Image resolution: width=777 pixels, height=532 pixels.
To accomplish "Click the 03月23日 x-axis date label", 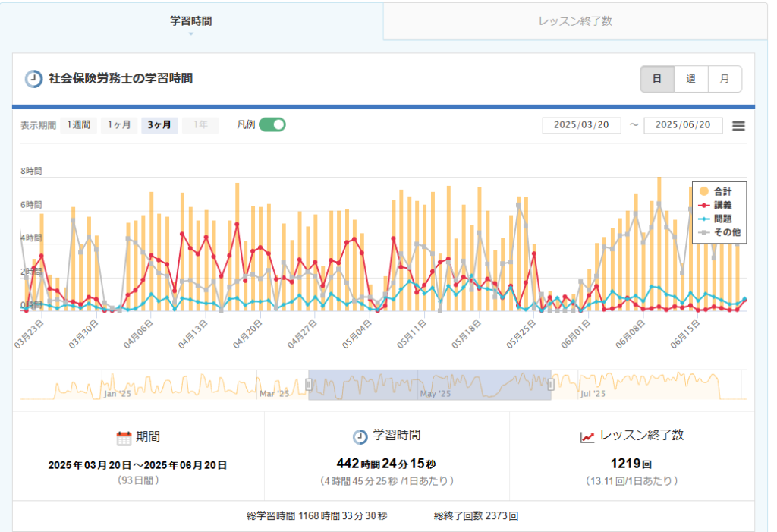I will coord(28,334).
